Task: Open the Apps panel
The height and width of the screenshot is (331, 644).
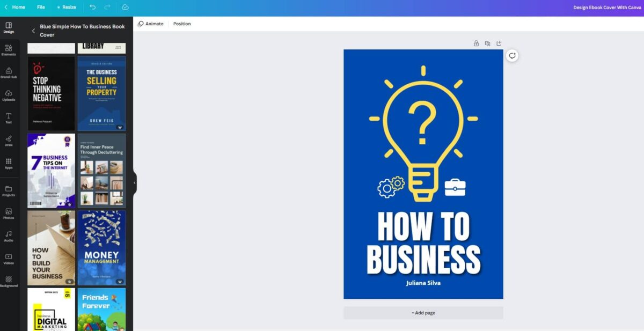Action: click(9, 163)
